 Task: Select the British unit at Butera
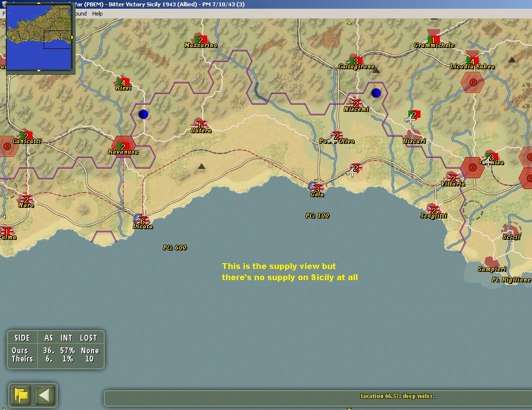coord(200,125)
